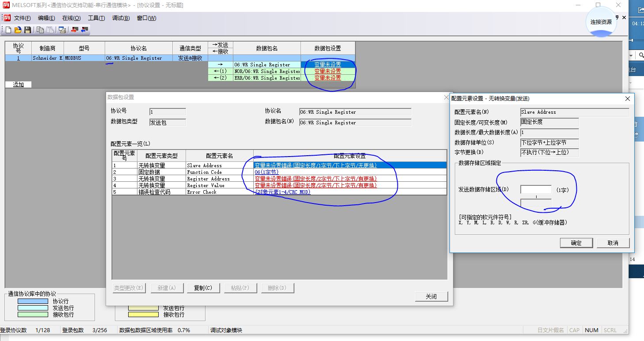This screenshot has width=644, height=341.
Task: Click 关闭 button in packet settings dialog
Action: pyautogui.click(x=431, y=296)
